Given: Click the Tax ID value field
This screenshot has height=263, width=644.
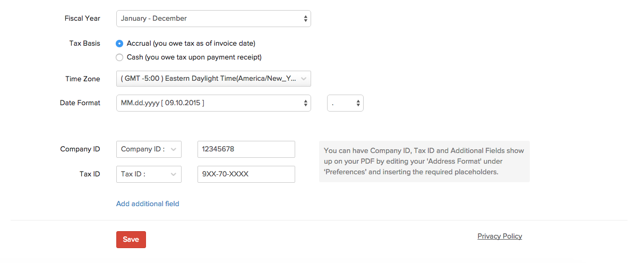Looking at the screenshot, I should click(246, 174).
